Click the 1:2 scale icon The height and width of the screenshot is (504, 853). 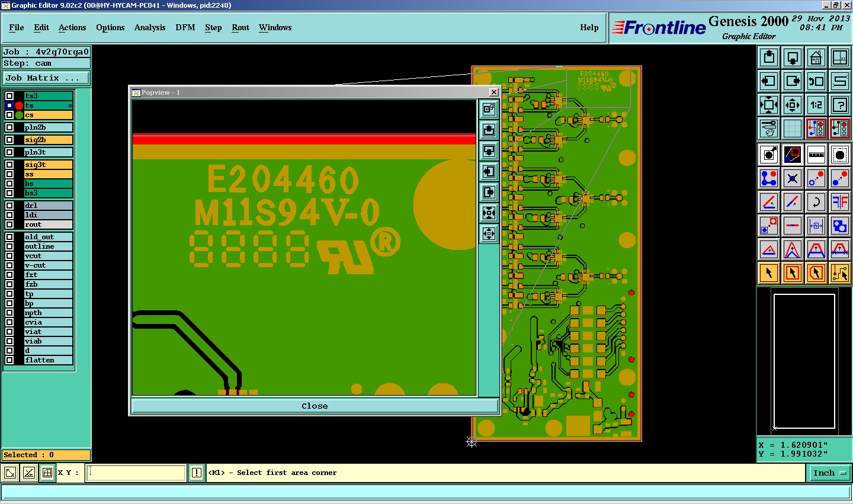pyautogui.click(x=816, y=105)
